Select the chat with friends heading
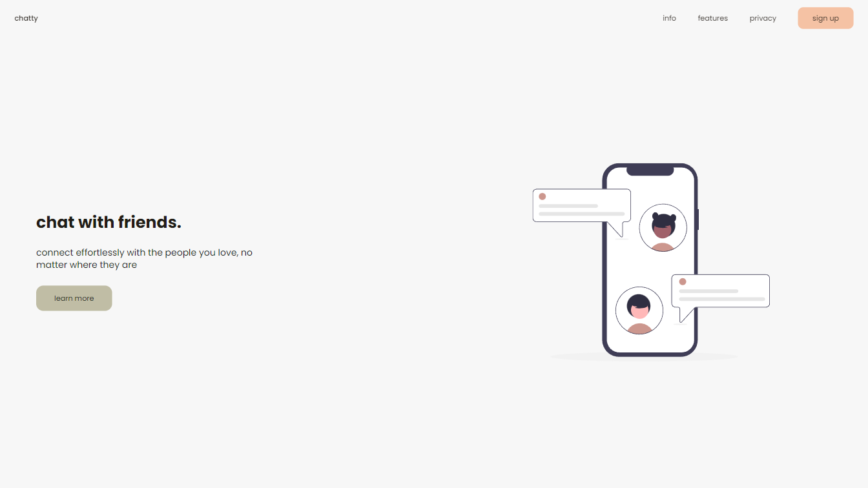This screenshot has height=488, width=868. coord(108,222)
